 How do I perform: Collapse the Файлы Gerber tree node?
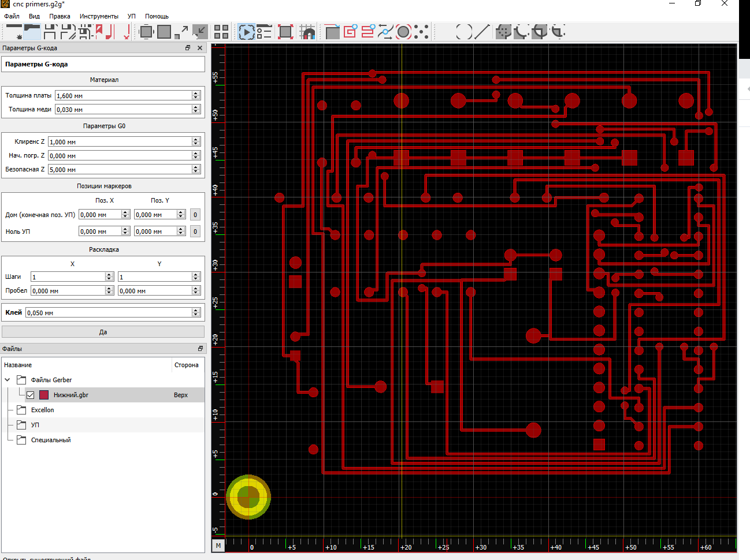pos(8,380)
